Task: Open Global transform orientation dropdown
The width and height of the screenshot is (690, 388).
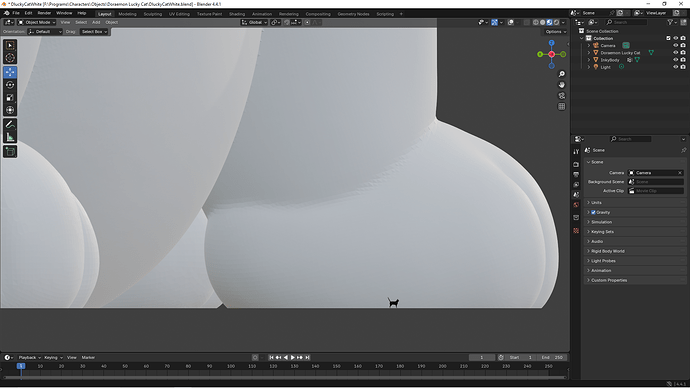Action: pos(254,22)
